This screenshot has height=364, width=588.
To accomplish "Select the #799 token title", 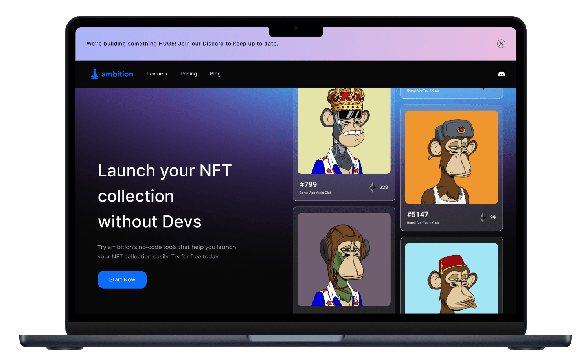I will pyautogui.click(x=308, y=184).
